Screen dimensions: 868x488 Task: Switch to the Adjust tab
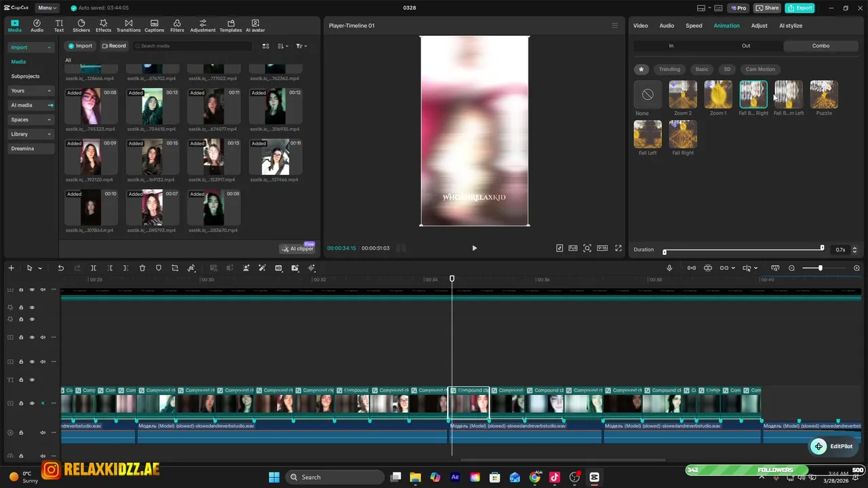pos(759,26)
